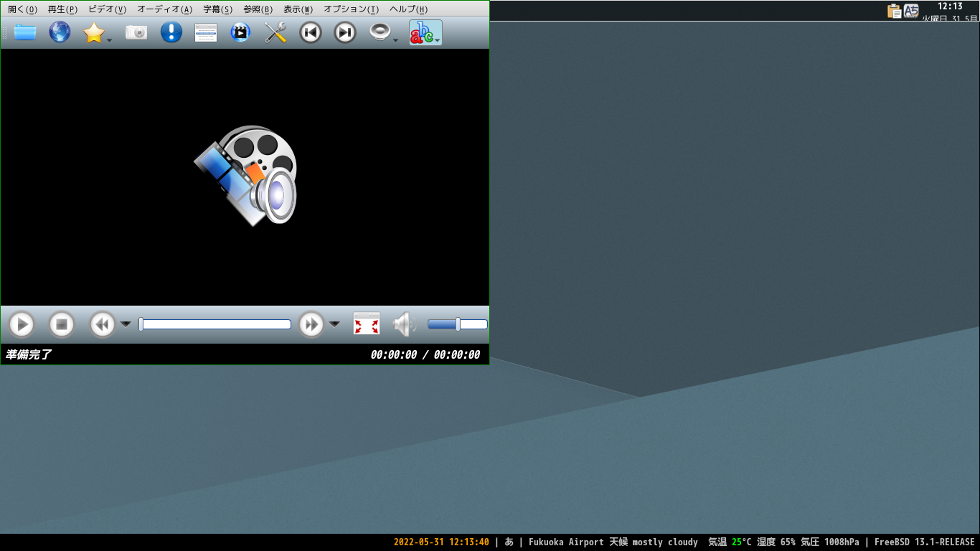The height and width of the screenshot is (551, 980).
Task: Expand the forward options dropdown arrow
Action: coord(334,324)
